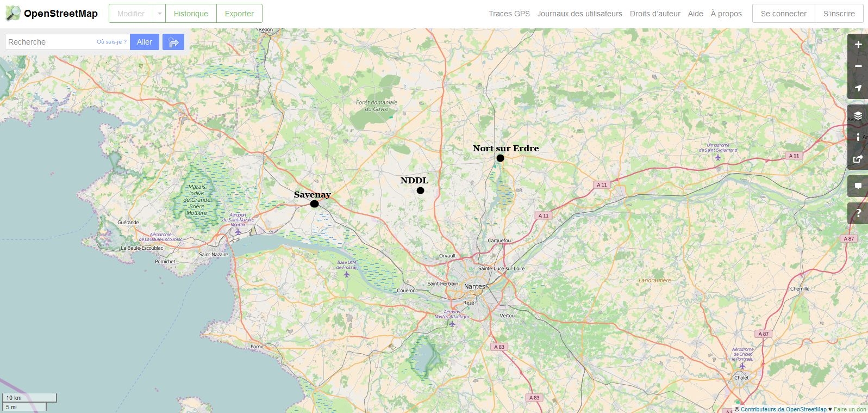Screen dimensions: 868x413
Task: Open directions with the blue arrow icon
Action: [173, 42]
